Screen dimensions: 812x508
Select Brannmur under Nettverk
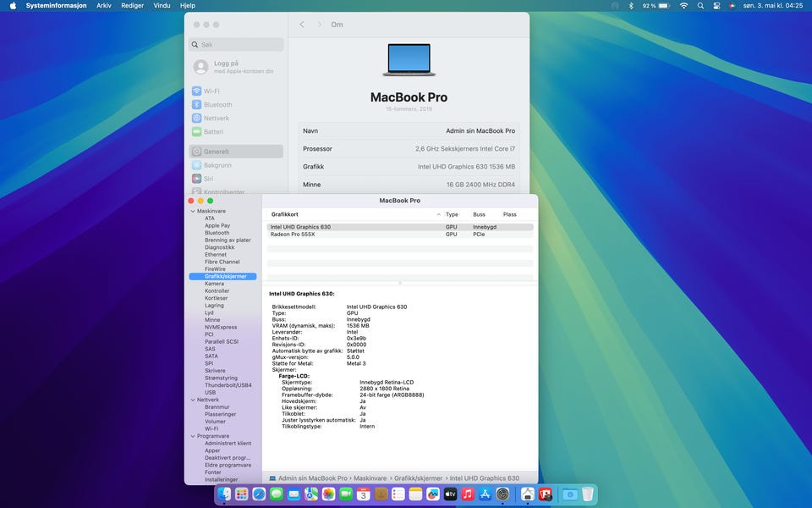[217, 407]
